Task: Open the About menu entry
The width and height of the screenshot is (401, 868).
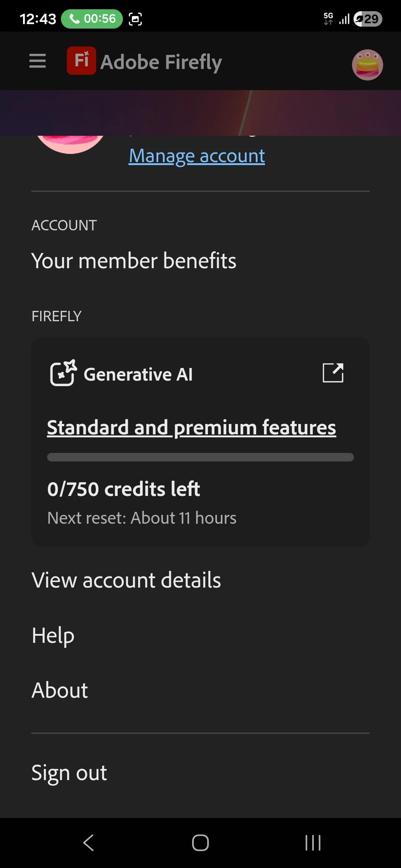Action: coord(59,690)
